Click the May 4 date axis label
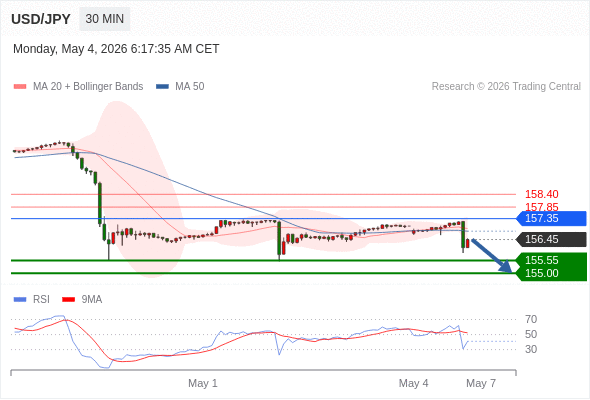The image size is (590, 400). [x=413, y=383]
